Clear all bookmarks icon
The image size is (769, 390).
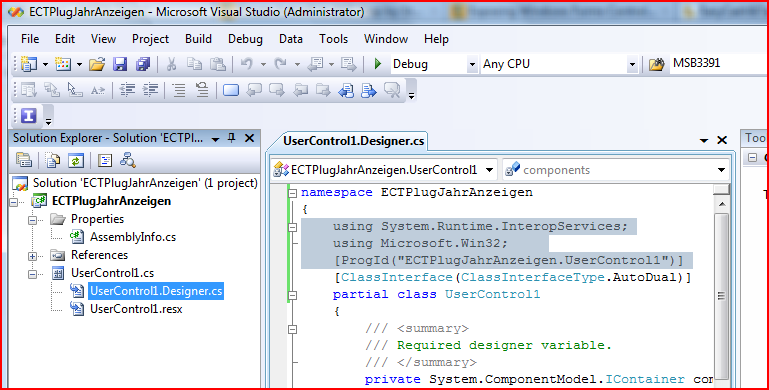tap(392, 90)
